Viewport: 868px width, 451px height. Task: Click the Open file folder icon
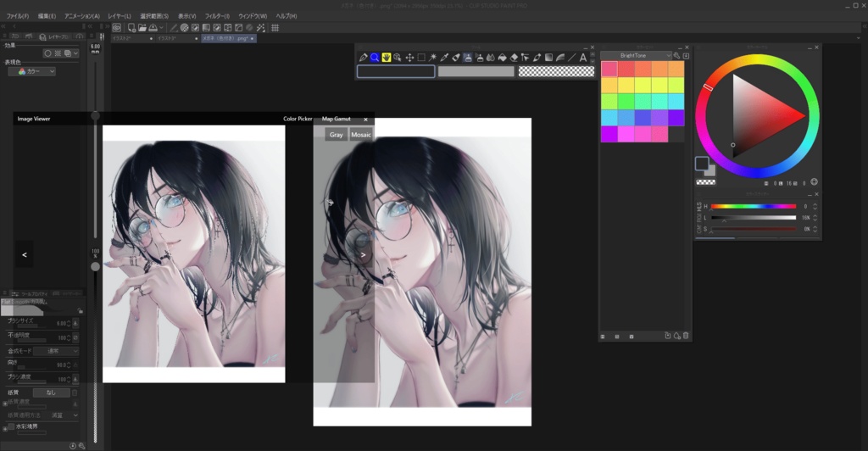[x=142, y=28]
